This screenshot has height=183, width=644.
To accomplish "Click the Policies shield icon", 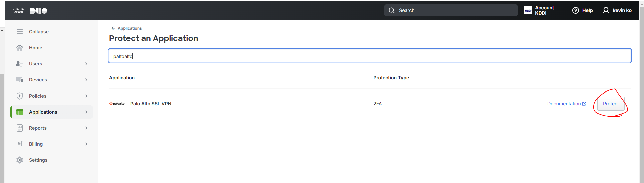I will (20, 96).
